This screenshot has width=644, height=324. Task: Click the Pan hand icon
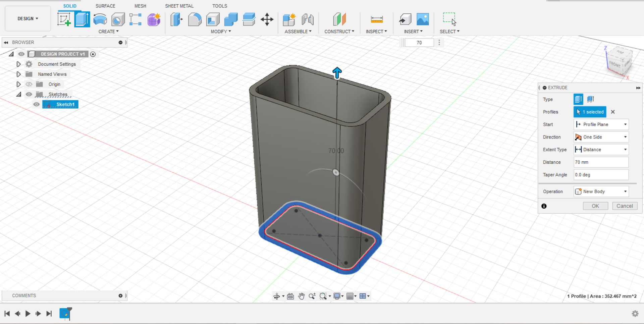tap(301, 296)
